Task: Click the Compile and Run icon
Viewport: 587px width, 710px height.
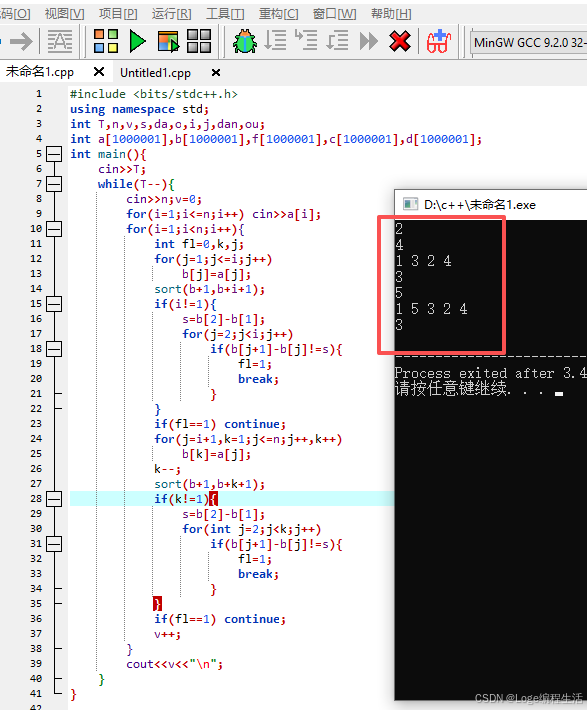Action: (168, 41)
